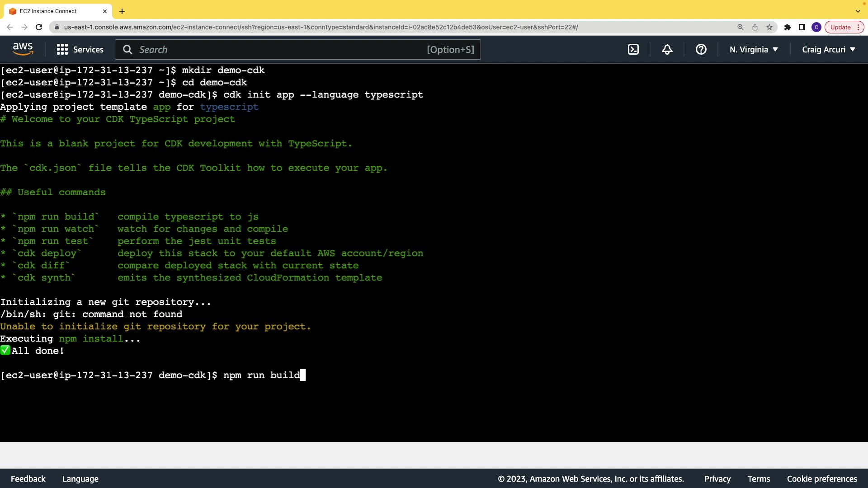Expand the N. Virginia region dropdown
This screenshot has width=868, height=488.
[x=754, y=50]
